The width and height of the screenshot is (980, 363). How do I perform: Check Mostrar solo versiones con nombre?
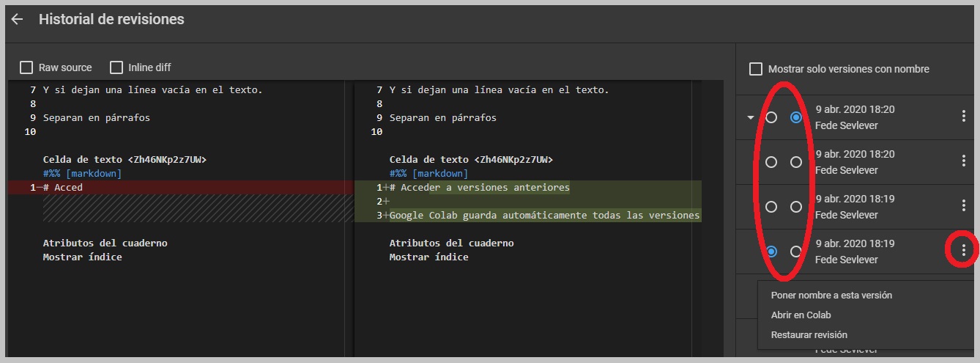pos(756,69)
